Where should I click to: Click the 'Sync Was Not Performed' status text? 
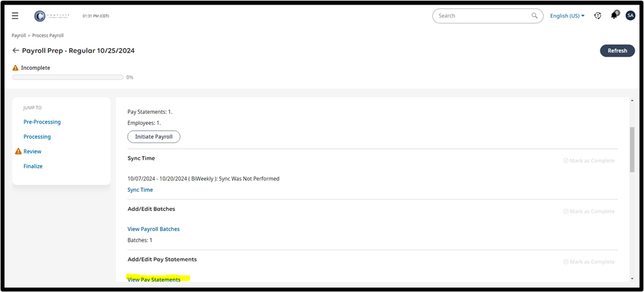[249, 179]
